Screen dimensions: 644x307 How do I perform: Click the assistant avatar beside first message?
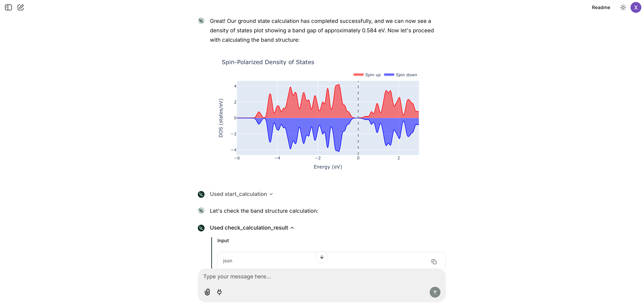(x=201, y=21)
